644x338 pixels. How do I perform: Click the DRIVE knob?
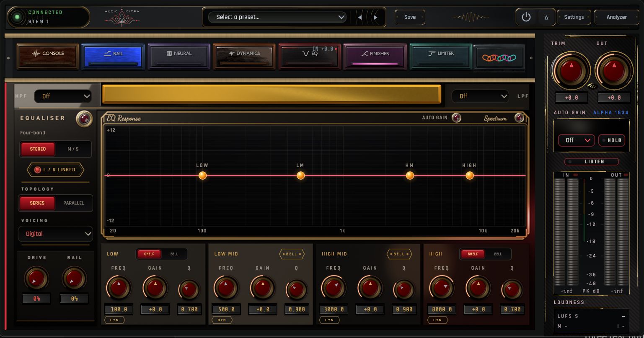[x=37, y=278]
